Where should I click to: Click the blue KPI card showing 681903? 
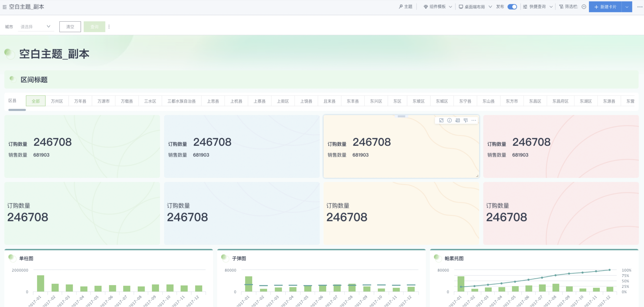pos(242,147)
